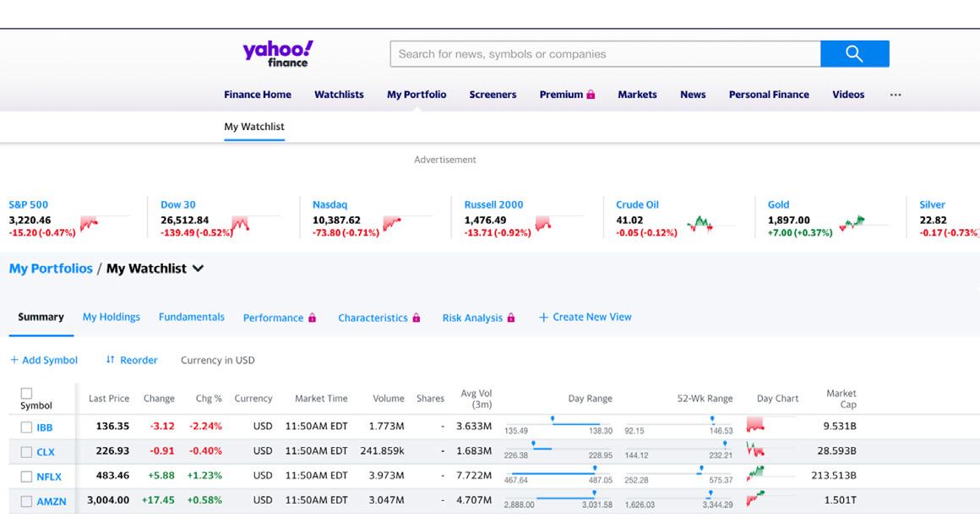The image size is (980, 523).
Task: Click the Reorder arrows icon
Action: [x=110, y=359]
